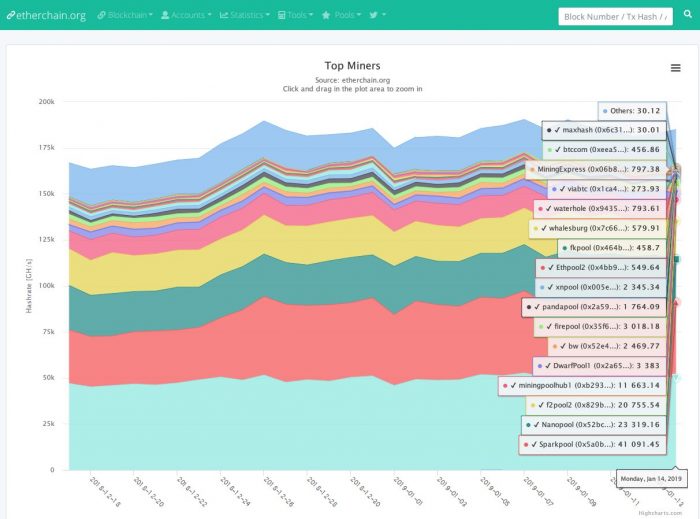Expand the Tools dropdown menu
This screenshot has width=700, height=519.
click(x=295, y=15)
